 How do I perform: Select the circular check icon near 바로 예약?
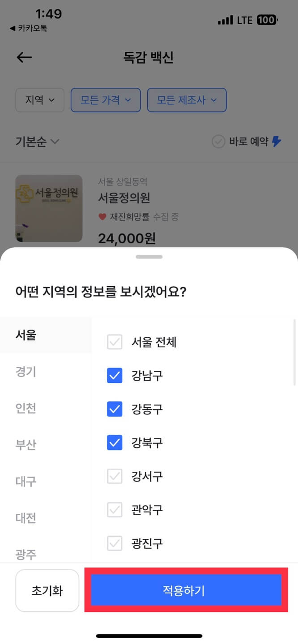pyautogui.click(x=218, y=141)
